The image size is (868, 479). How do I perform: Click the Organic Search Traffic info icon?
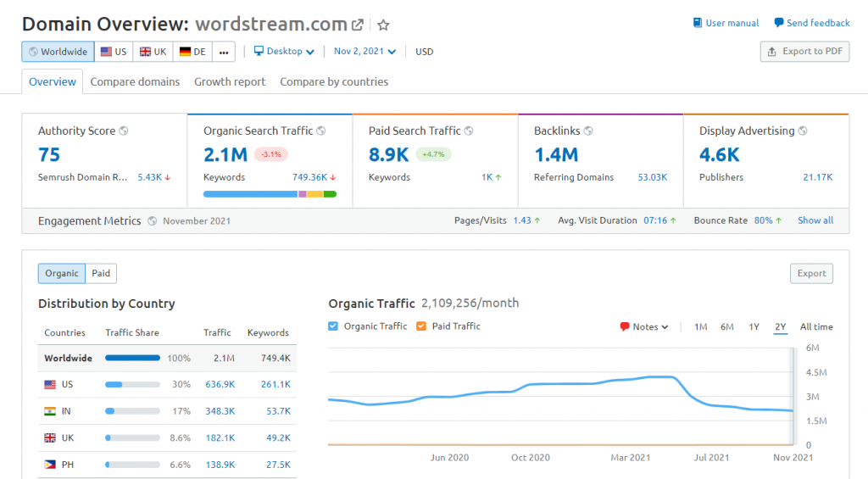click(321, 131)
